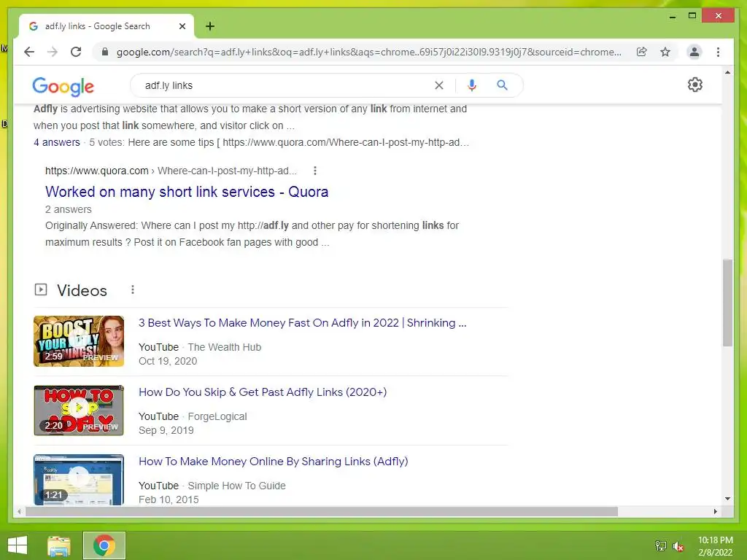Open options for Quora result
The height and width of the screenshot is (560, 747).
tap(315, 171)
